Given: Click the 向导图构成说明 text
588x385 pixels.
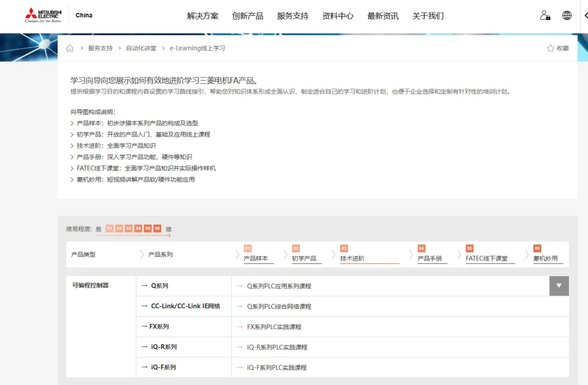Looking at the screenshot, I should (93, 112).
